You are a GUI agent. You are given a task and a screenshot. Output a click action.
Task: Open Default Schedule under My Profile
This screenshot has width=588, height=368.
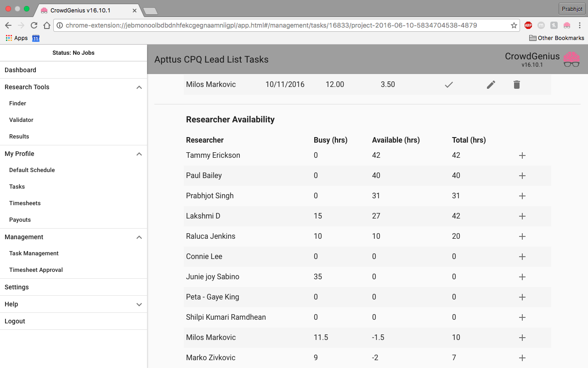pos(73,170)
